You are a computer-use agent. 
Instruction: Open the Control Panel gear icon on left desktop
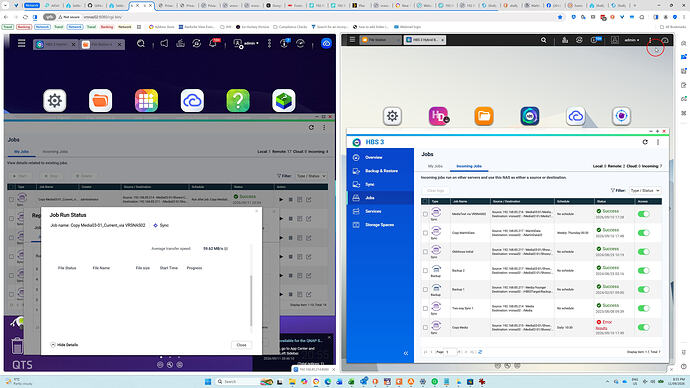55,100
